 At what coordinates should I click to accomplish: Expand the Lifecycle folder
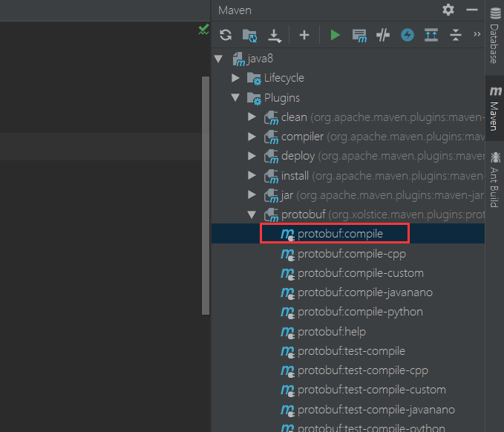coord(235,78)
